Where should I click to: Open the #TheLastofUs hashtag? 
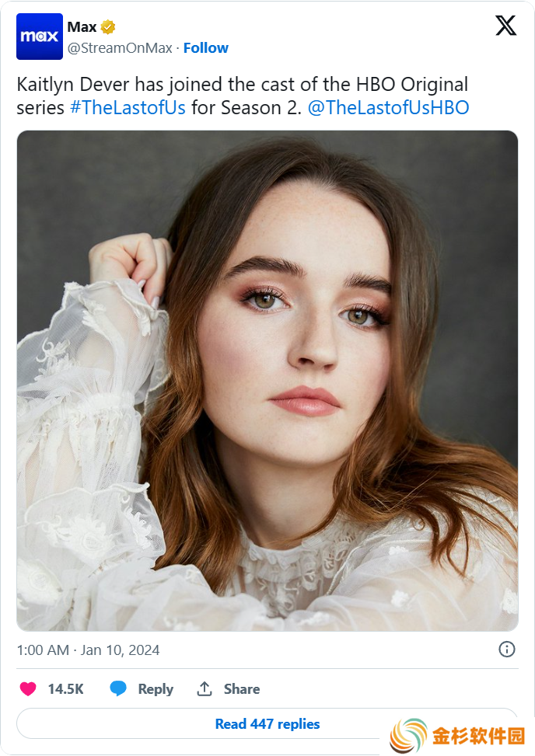coord(128,107)
